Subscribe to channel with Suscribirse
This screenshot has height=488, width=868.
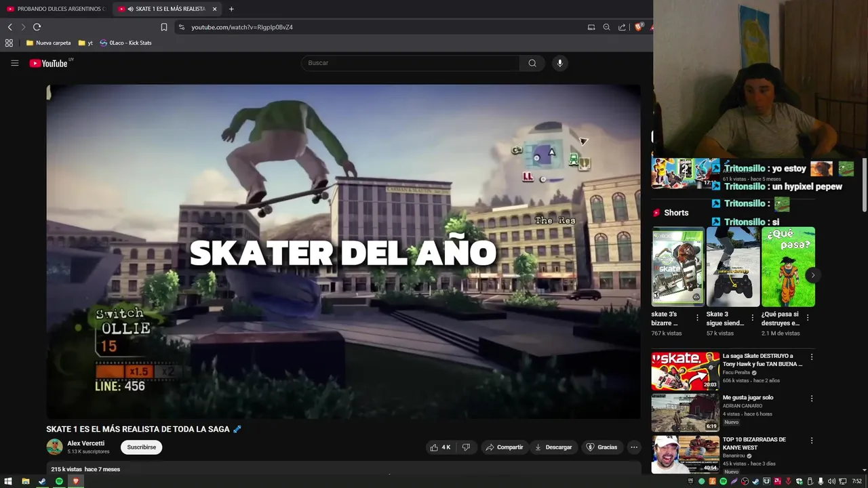click(142, 447)
